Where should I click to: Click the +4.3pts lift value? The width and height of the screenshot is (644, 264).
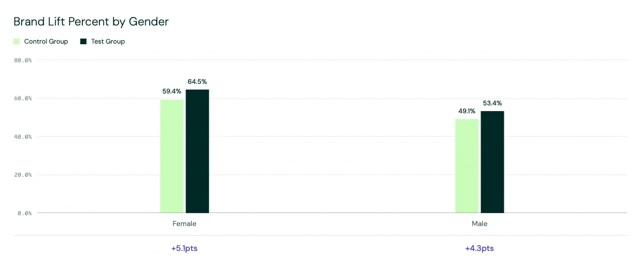(479, 249)
